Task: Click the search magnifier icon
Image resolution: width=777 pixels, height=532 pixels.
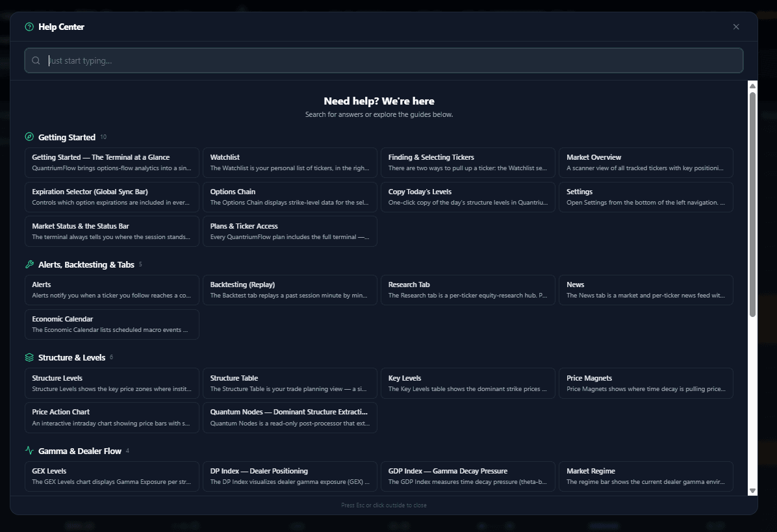Action: [x=36, y=60]
